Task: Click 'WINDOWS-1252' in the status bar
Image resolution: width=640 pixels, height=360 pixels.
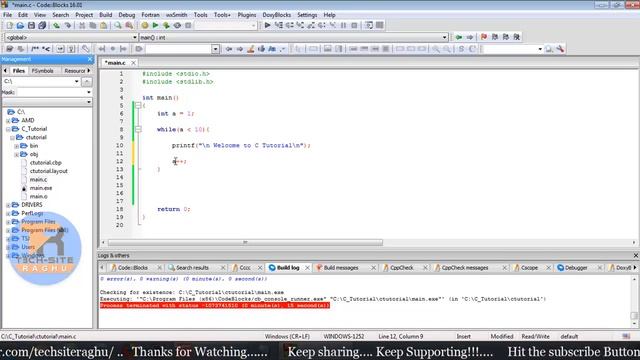Action: coord(344,337)
